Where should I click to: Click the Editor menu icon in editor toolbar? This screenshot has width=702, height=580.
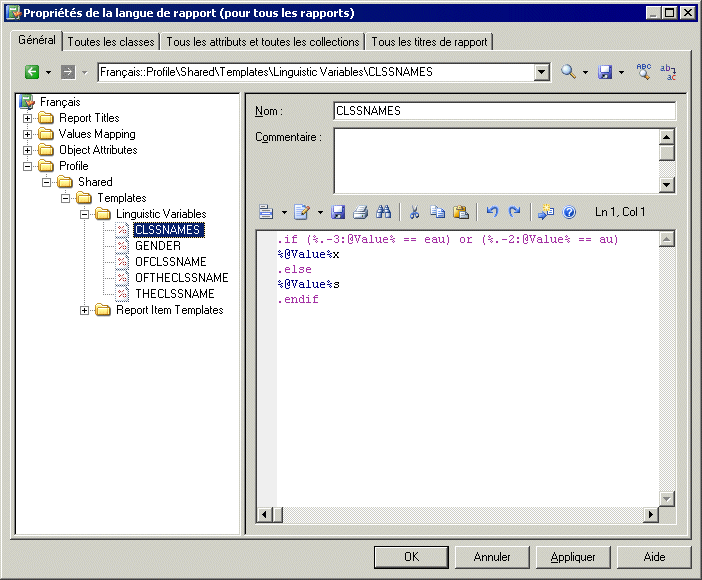266,212
